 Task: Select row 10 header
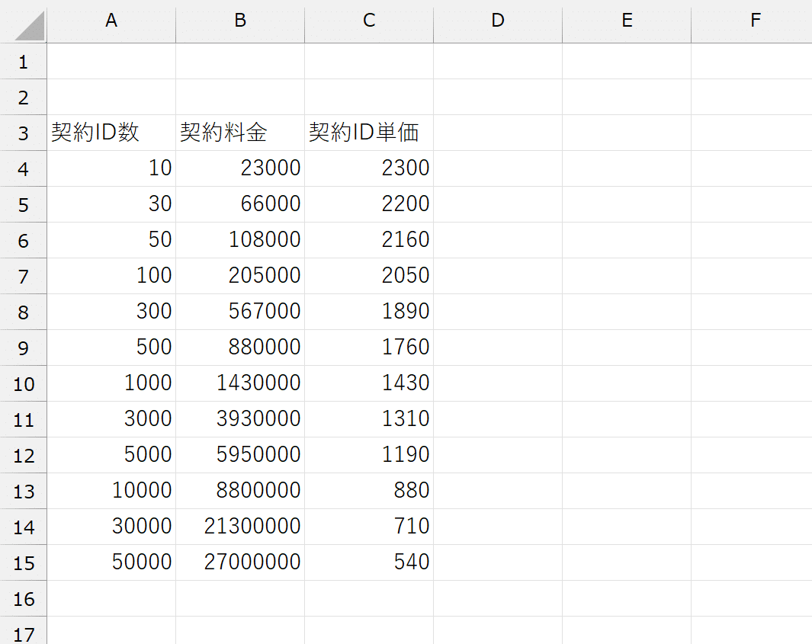[x=24, y=383]
